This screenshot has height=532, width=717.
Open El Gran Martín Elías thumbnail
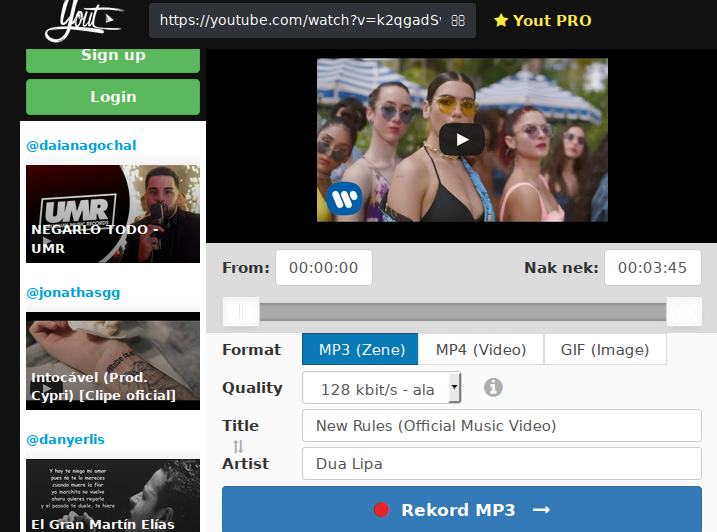click(113, 496)
